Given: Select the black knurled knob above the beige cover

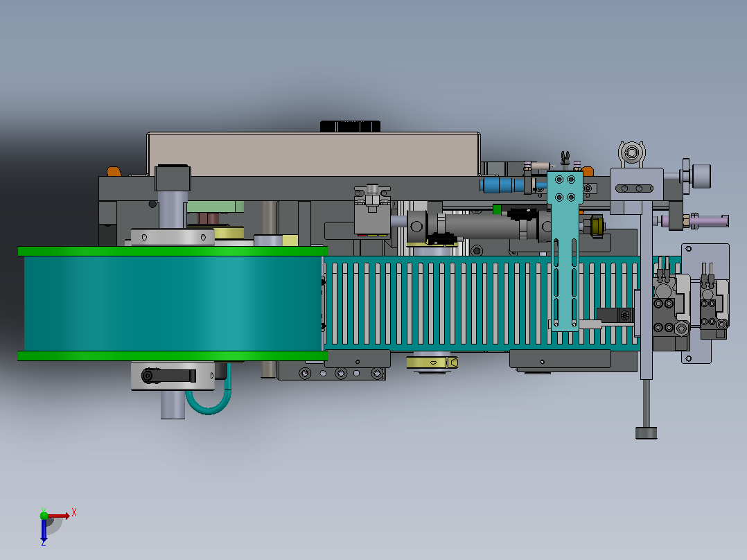Looking at the screenshot, I should point(350,126).
